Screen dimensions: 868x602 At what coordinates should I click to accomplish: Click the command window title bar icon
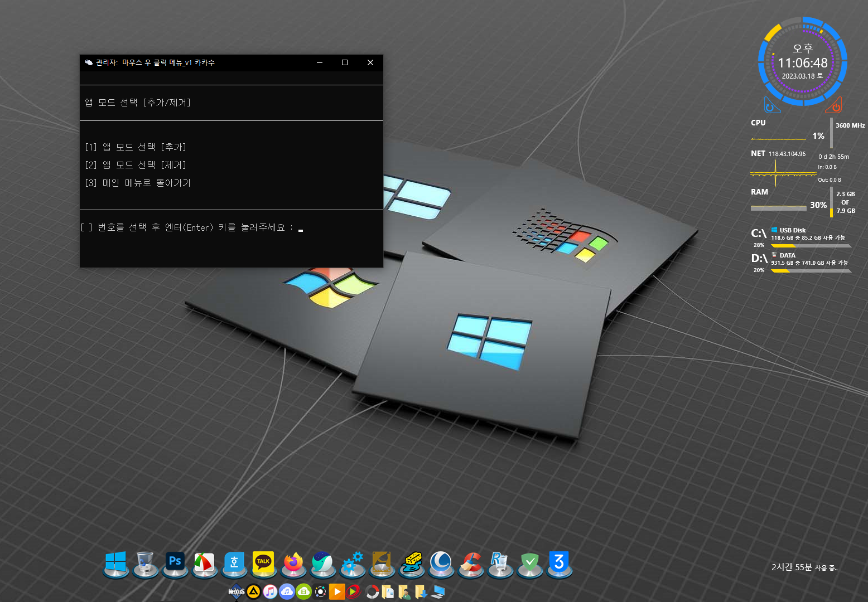point(88,62)
